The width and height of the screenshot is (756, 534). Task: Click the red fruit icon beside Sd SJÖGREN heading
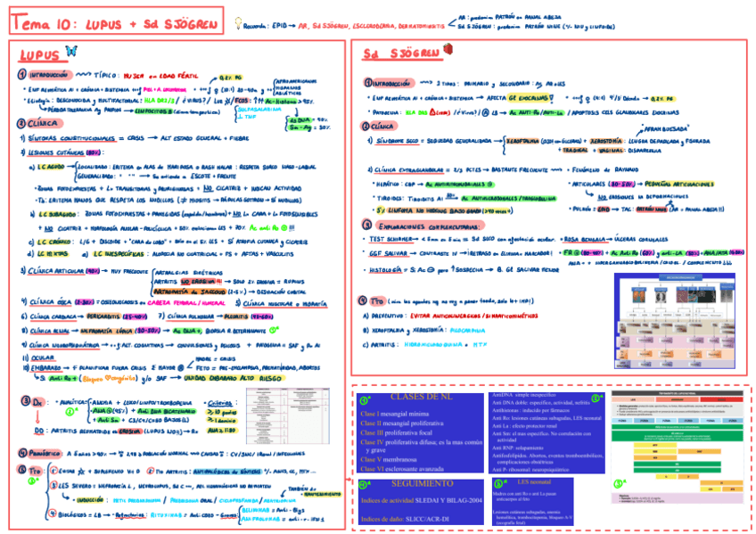click(x=448, y=49)
